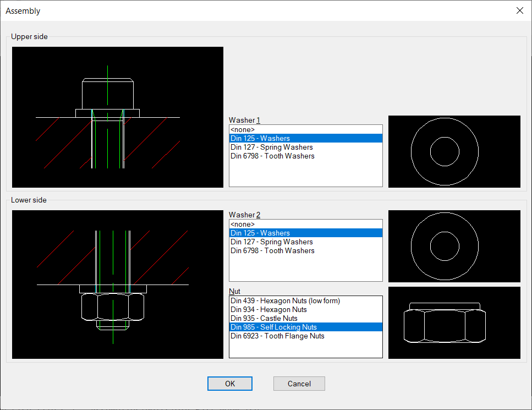Click the Washer 2 label
Viewport: 532px width, 410px height.
coord(244,215)
